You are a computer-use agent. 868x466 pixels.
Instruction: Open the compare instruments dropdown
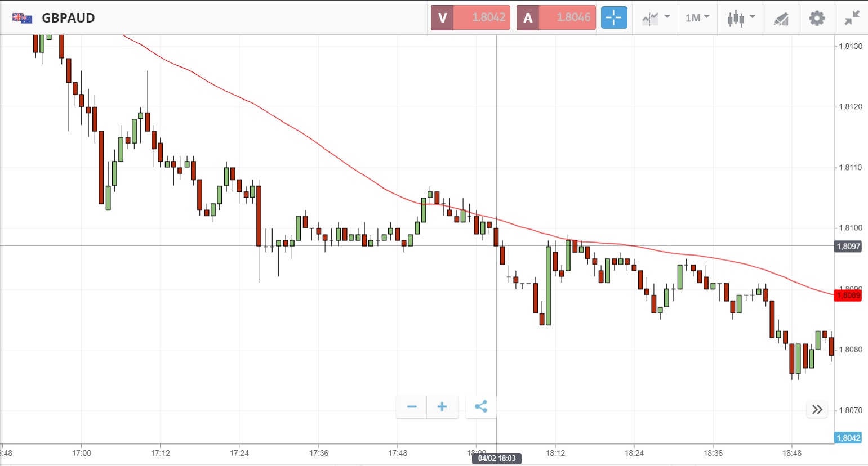tap(655, 18)
